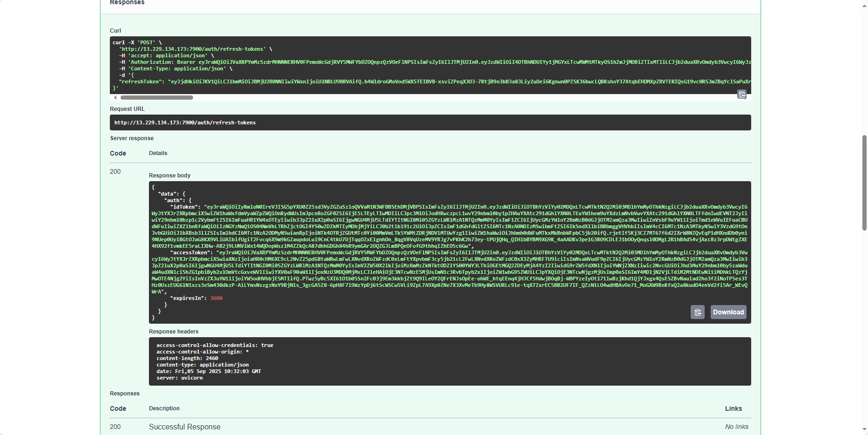Click the content-type response header line
Image resolution: width=868 pixels, height=435 pixels.
(x=202, y=365)
